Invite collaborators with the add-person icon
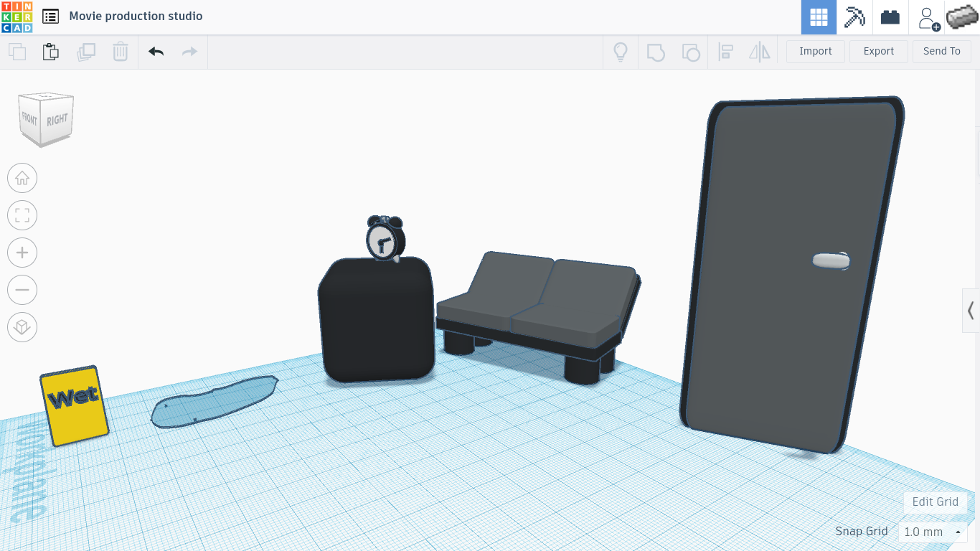Image resolution: width=980 pixels, height=551 pixels. [927, 18]
